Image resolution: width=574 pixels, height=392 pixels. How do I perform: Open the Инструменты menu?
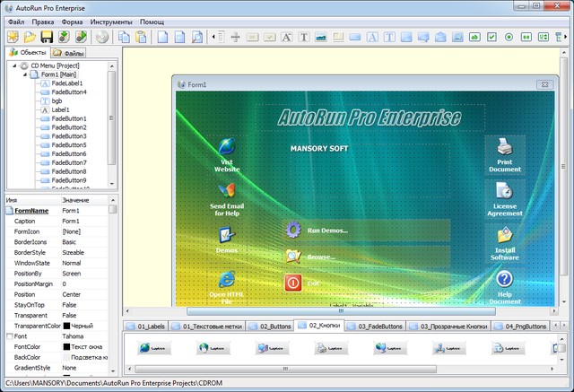(x=113, y=20)
